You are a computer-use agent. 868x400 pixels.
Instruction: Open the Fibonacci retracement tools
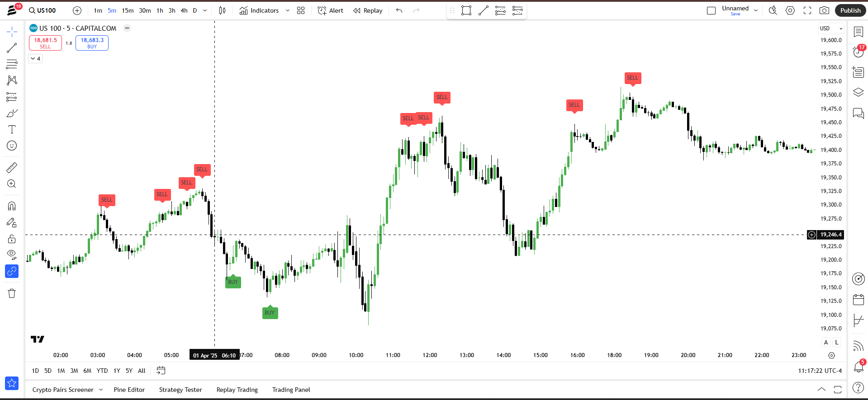click(x=12, y=64)
